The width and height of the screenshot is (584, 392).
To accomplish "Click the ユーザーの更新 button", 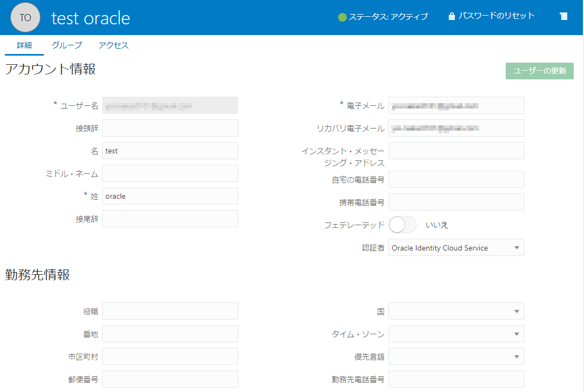I will point(539,71).
